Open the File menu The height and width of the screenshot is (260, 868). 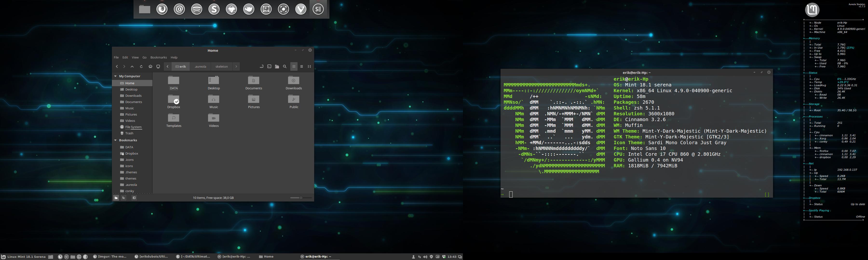116,58
